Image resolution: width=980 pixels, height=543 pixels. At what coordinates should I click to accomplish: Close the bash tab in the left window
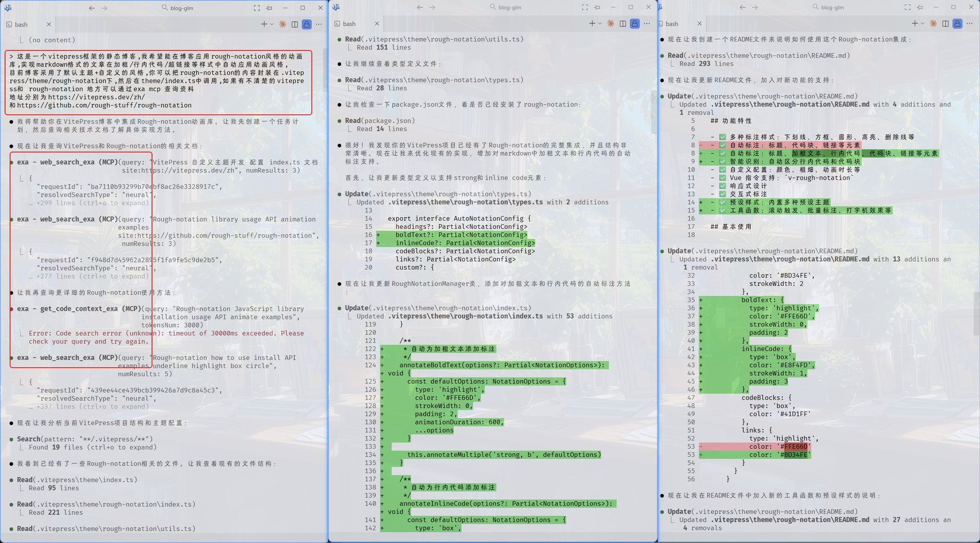[48, 24]
